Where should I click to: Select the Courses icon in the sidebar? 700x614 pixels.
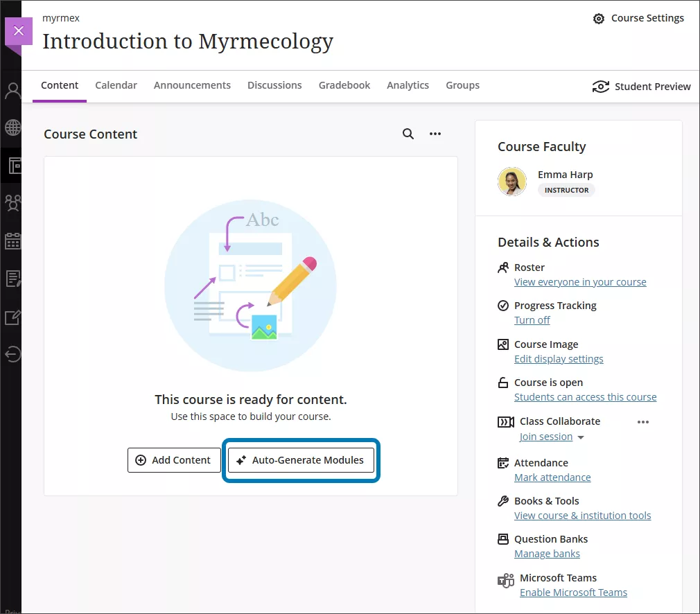11,166
